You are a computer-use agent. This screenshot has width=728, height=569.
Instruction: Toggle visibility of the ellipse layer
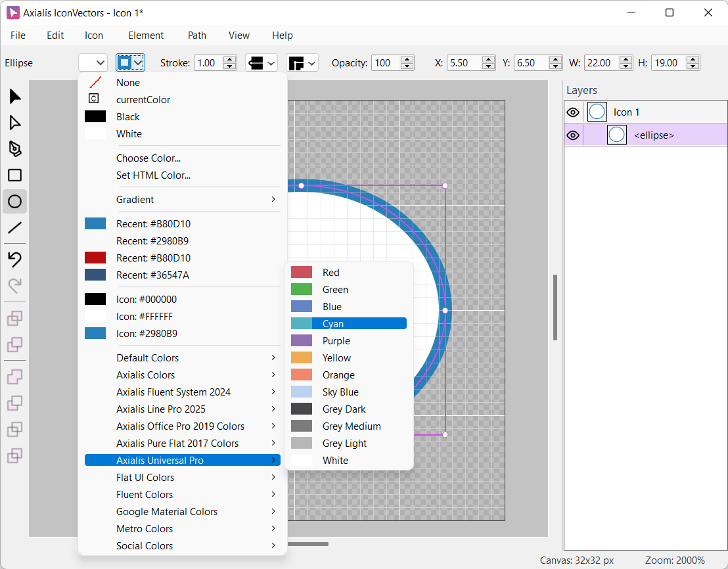coord(573,135)
